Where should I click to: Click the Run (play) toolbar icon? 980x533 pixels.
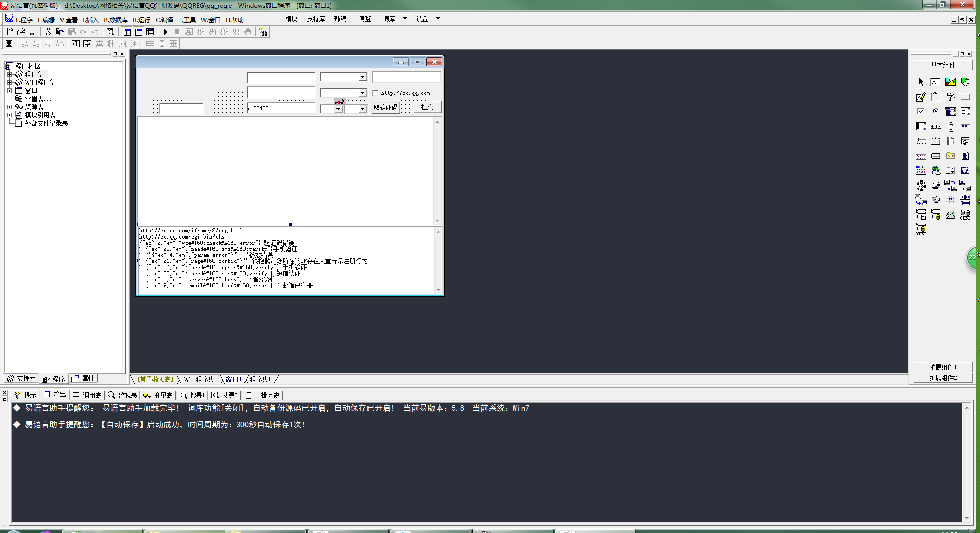pos(166,32)
